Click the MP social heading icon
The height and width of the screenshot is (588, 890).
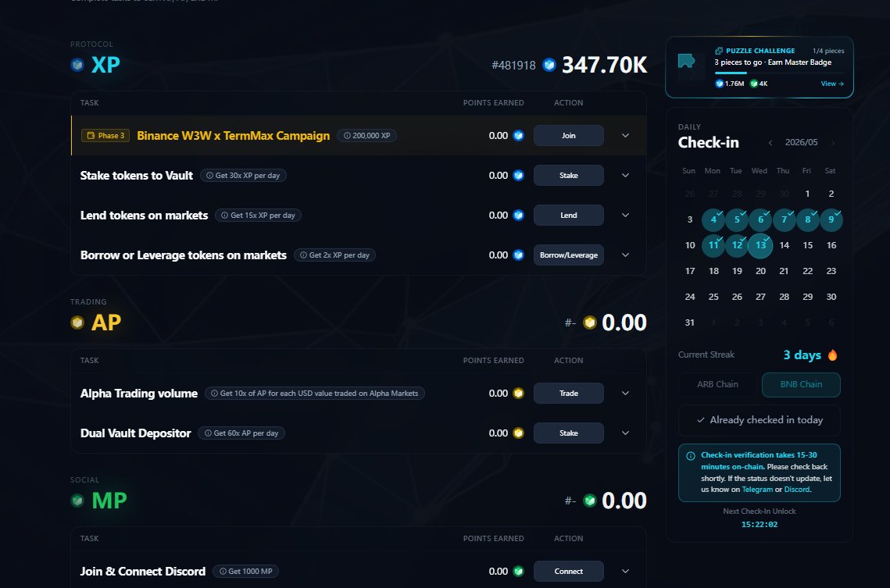click(77, 501)
